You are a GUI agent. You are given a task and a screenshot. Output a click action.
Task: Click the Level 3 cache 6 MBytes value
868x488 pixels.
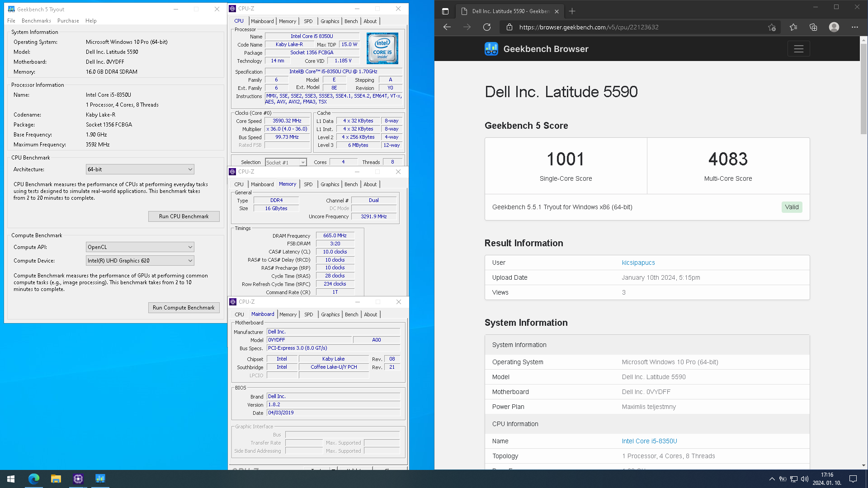359,145
